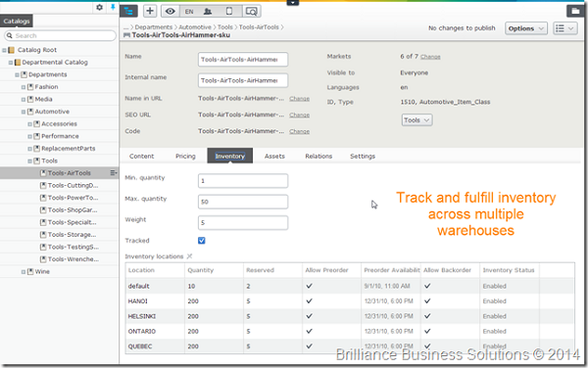Switch to the Assets tab

pos(274,157)
